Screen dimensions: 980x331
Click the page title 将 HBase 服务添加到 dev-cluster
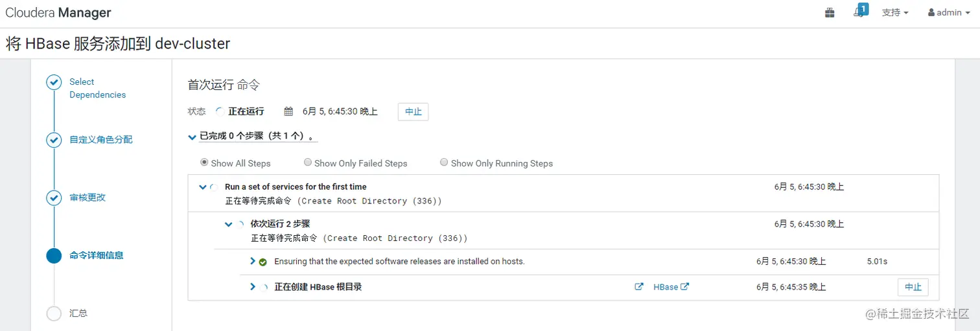tap(118, 43)
